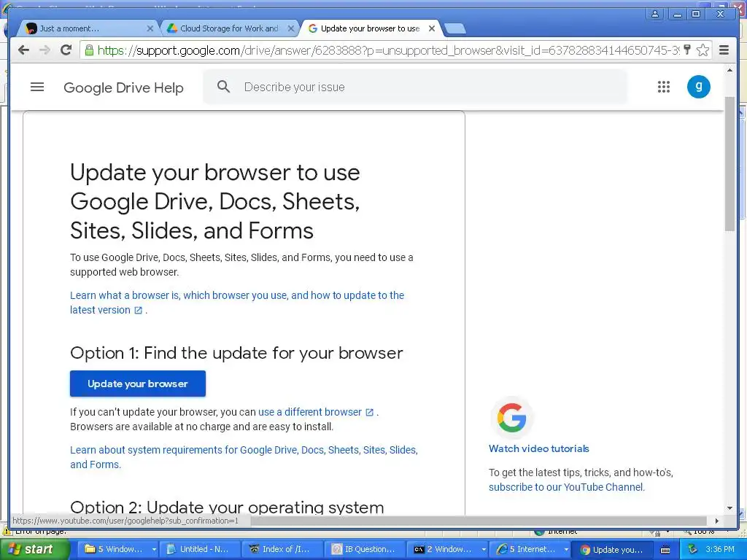Click the keyboard icon in the taskbar
Screen dimensions: 747x560
click(x=665, y=550)
